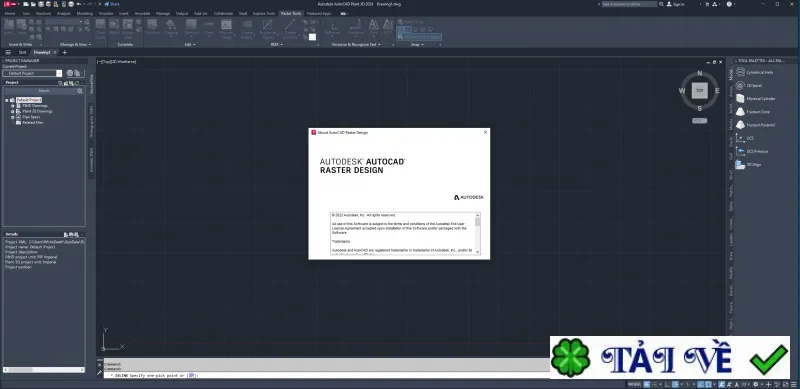Select the 2D Spiral tool
This screenshot has height=389, width=800.
pyautogui.click(x=748, y=86)
